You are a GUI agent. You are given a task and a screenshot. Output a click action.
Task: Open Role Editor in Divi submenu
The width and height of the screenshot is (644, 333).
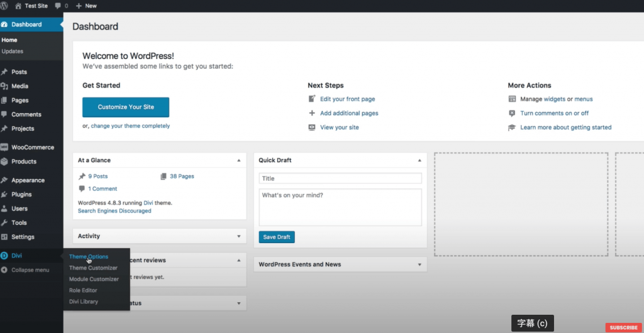83,290
